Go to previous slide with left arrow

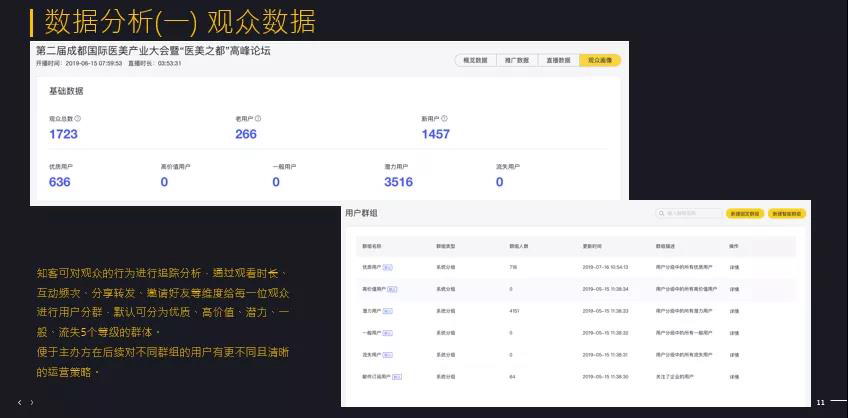point(19,402)
